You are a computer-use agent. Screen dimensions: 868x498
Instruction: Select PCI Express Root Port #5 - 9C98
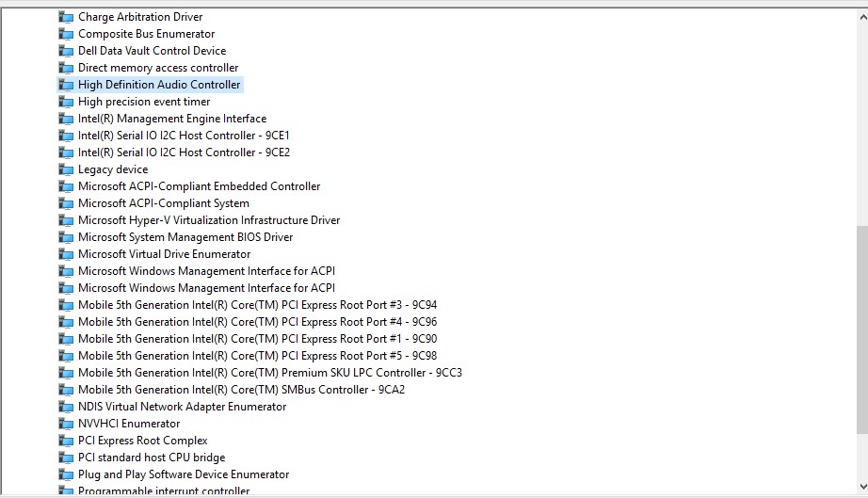pyautogui.click(x=257, y=356)
